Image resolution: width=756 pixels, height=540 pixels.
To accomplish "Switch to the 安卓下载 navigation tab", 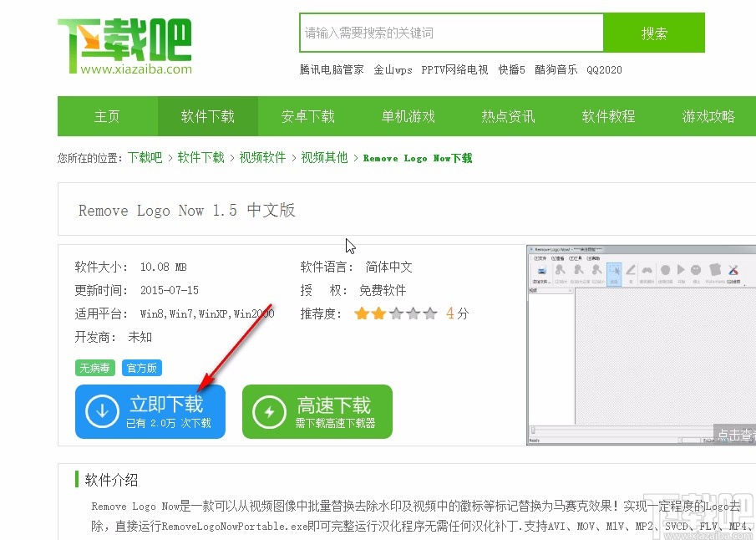I will point(308,116).
